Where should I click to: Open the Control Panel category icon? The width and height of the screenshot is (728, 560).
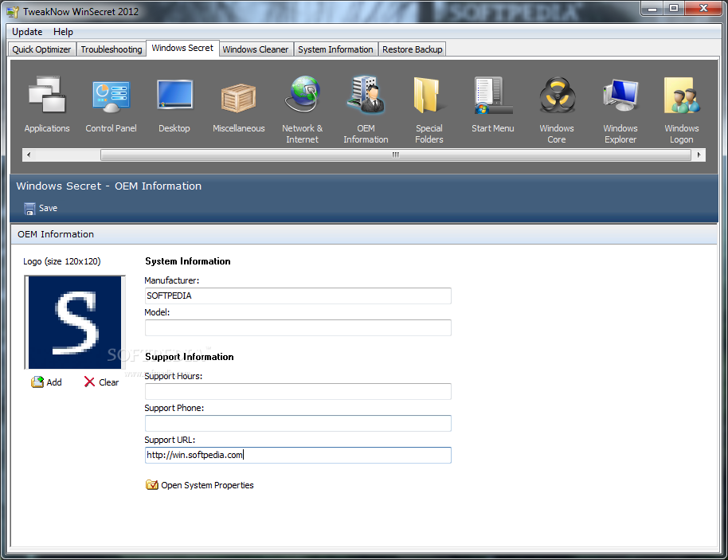(x=111, y=96)
